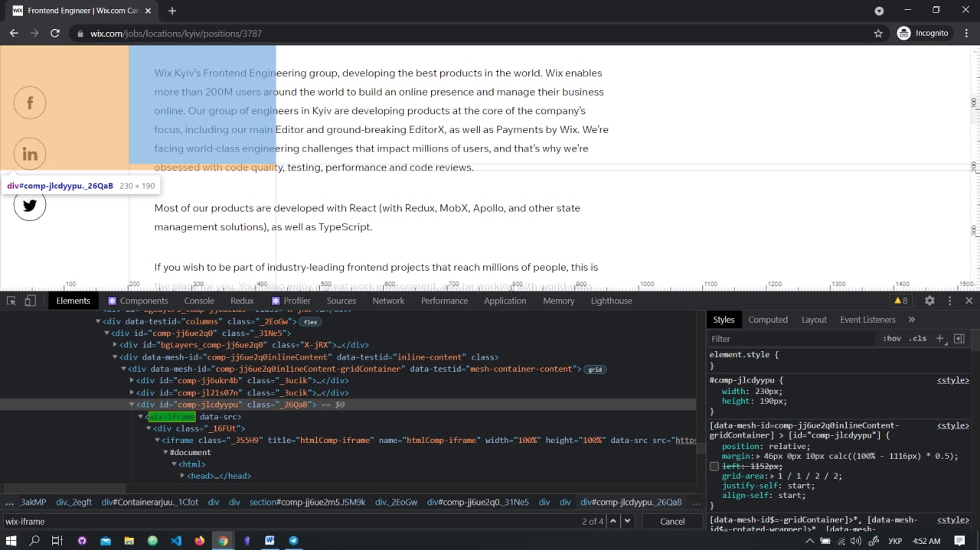Expand the comp-jj6ukr4b div node
Viewport: 980px width, 550px height.
[132, 380]
